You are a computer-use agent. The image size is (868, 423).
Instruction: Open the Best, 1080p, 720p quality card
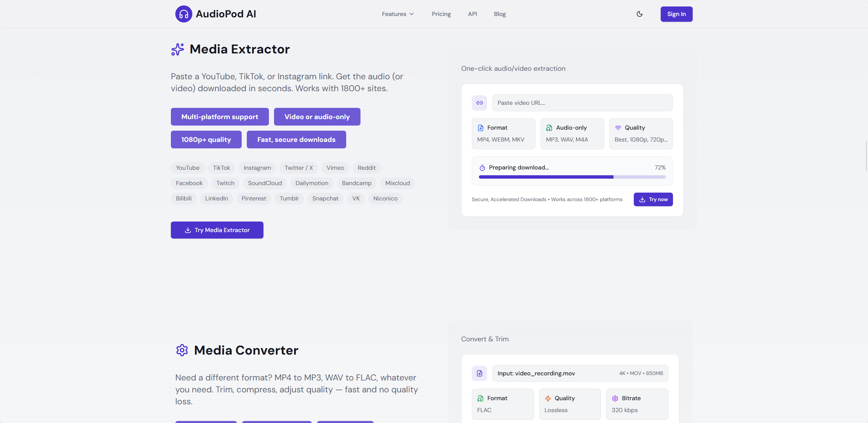[641, 134]
